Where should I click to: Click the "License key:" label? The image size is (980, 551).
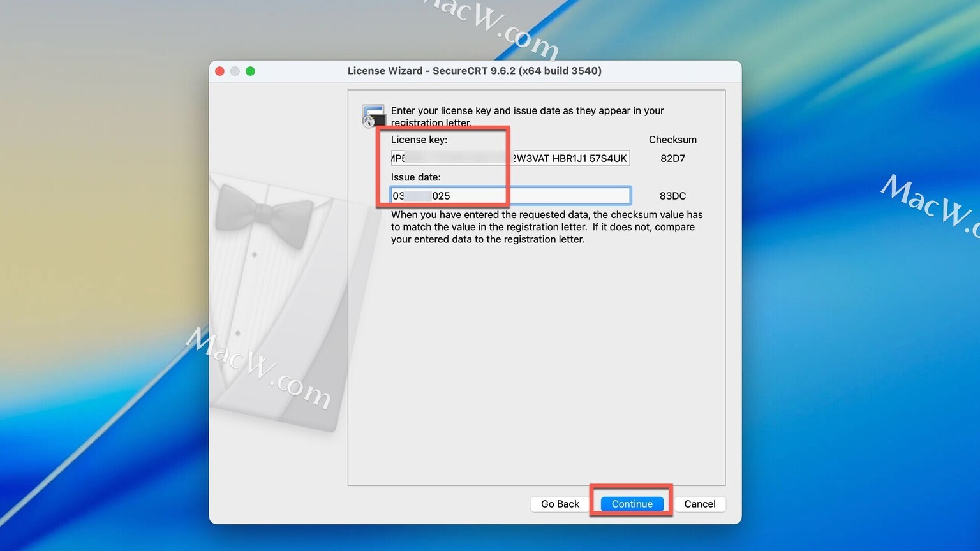[x=419, y=140]
